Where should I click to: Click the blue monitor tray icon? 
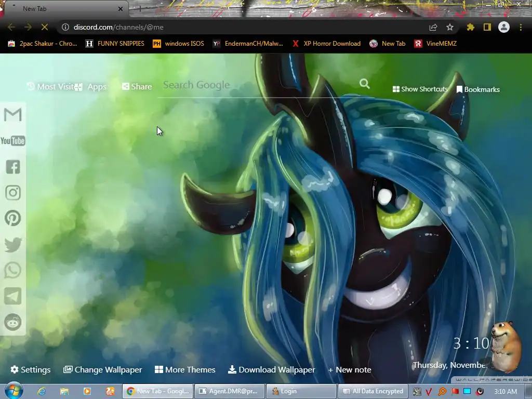[x=467, y=392]
